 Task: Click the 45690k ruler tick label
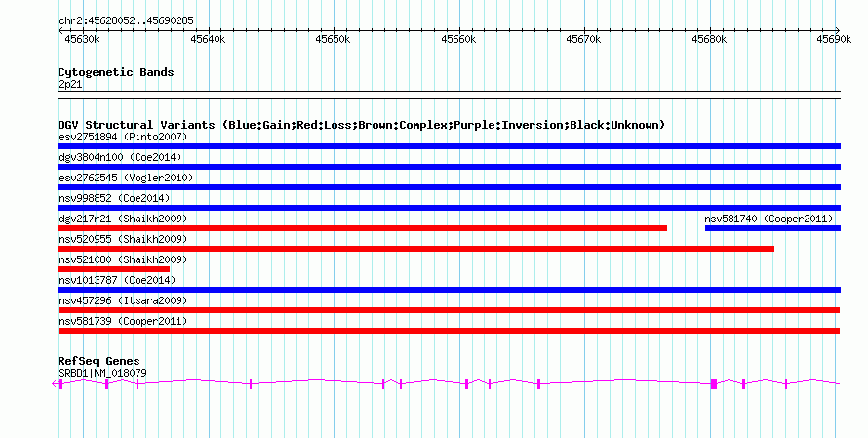point(834,40)
